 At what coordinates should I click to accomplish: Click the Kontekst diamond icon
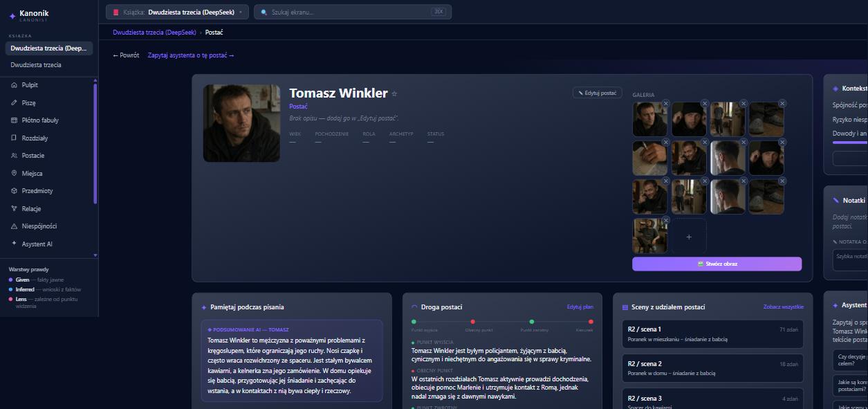[x=835, y=89]
